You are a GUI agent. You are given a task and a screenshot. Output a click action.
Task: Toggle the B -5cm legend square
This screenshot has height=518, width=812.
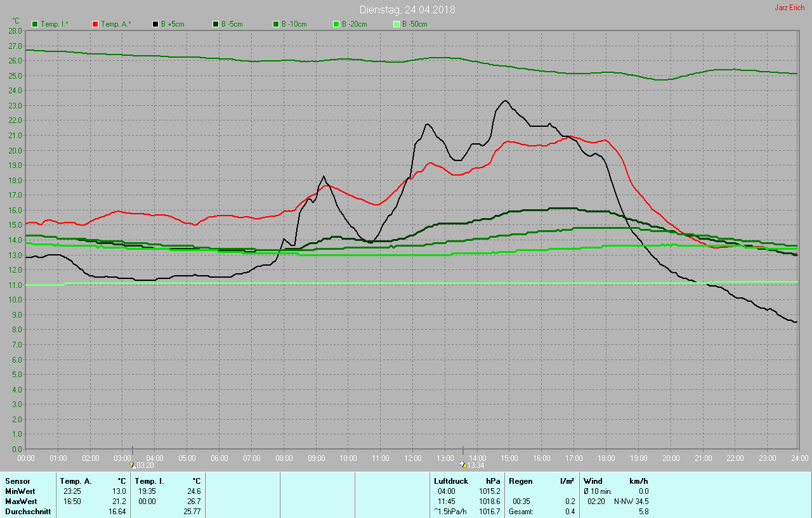coord(216,24)
